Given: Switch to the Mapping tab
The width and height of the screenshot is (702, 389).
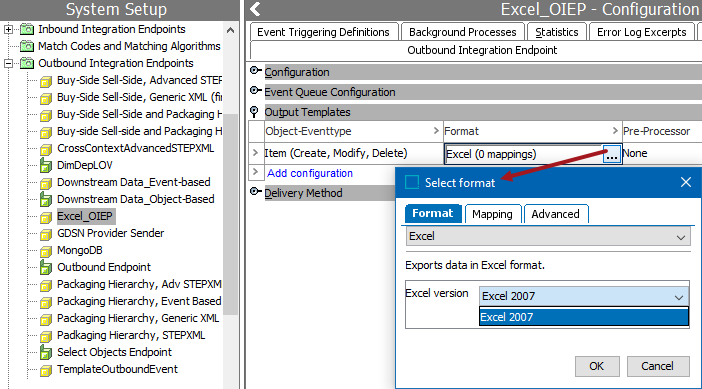Looking at the screenshot, I should point(492,214).
